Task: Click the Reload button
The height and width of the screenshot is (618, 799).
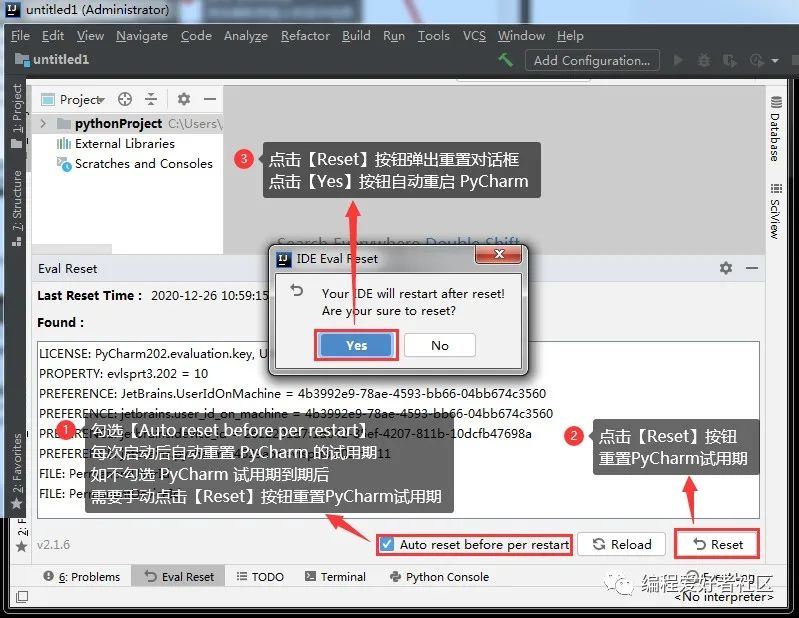Action: point(622,545)
